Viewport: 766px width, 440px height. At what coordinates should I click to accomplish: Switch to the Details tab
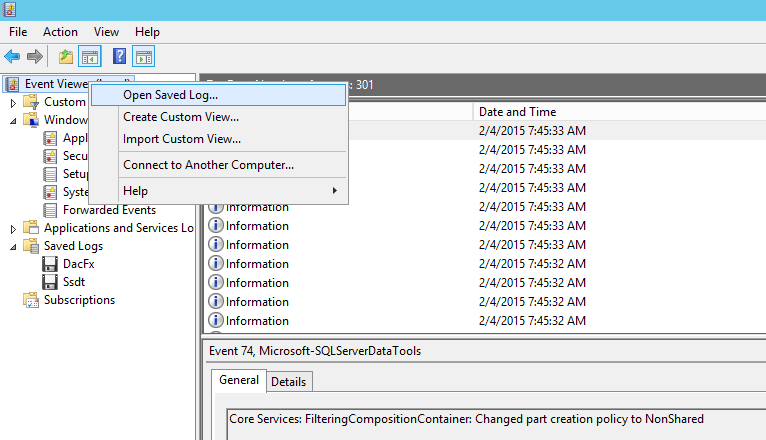pyautogui.click(x=289, y=382)
